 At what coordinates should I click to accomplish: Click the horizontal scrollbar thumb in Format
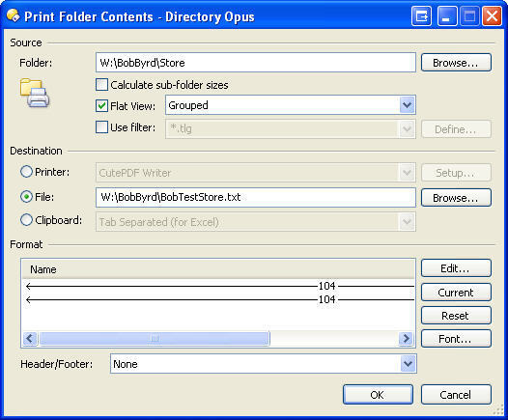[155, 339]
